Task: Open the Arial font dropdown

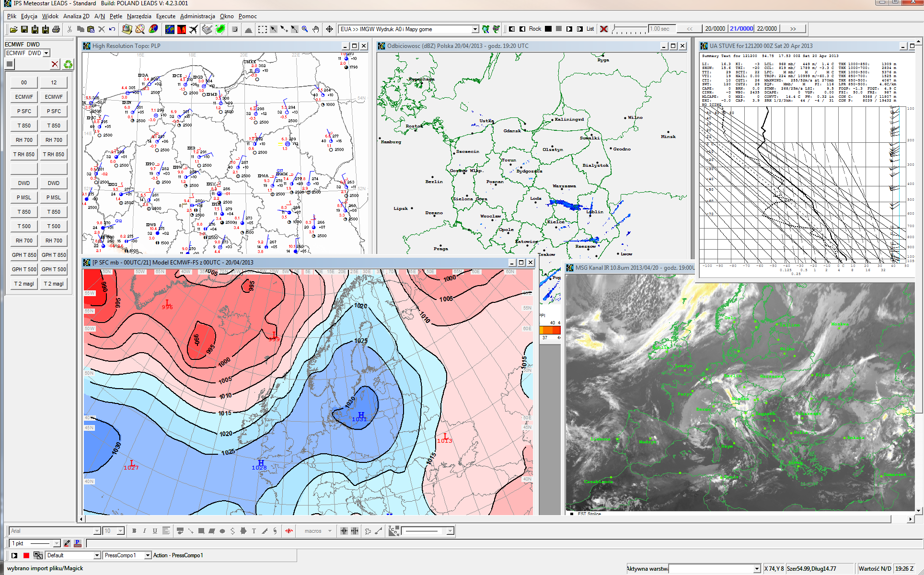Action: tap(97, 531)
